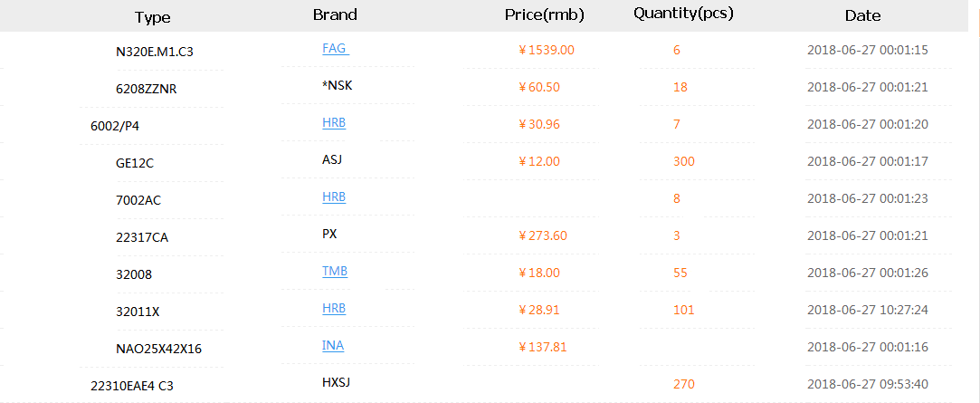Click HRB link in 7002AC row
The height and width of the screenshot is (403, 980).
coord(334,197)
